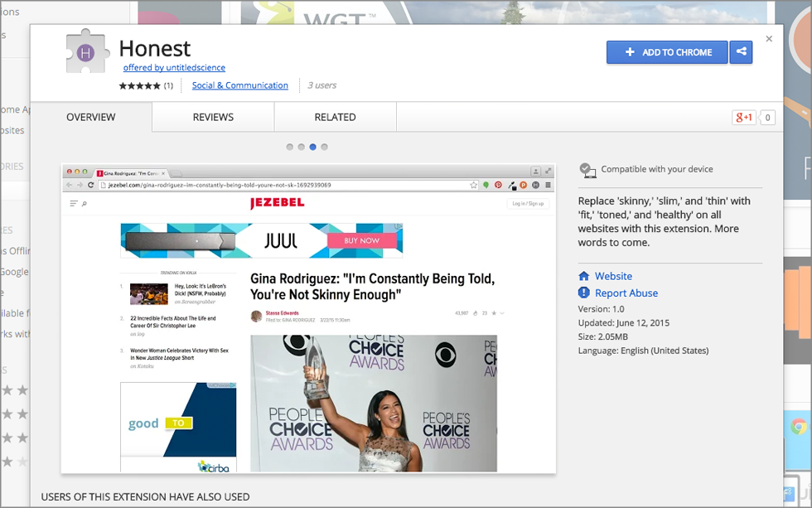The image size is (812, 508).
Task: Click the People's Choice Awards article photo
Action: pyautogui.click(x=374, y=404)
